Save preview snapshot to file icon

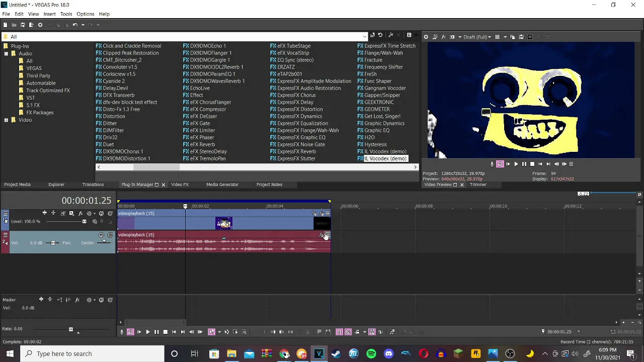click(x=521, y=37)
